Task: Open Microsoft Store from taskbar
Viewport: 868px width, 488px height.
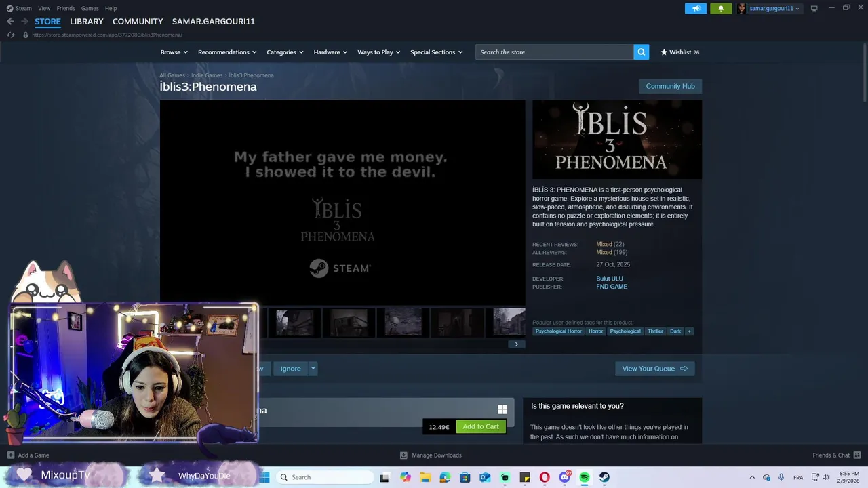Action: pos(465,477)
